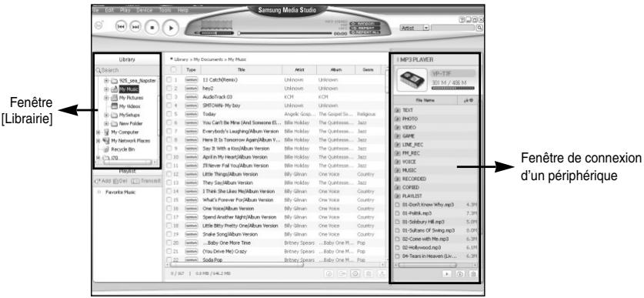Open the Edit menu
Image resolution: width=644 pixels, height=298 pixels.
(109, 10)
